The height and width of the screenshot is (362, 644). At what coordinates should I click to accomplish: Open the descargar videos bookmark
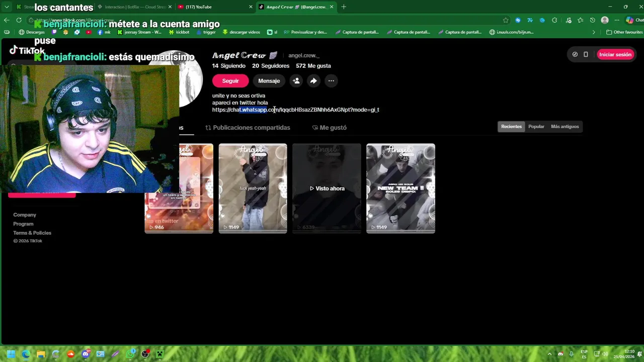click(x=242, y=32)
